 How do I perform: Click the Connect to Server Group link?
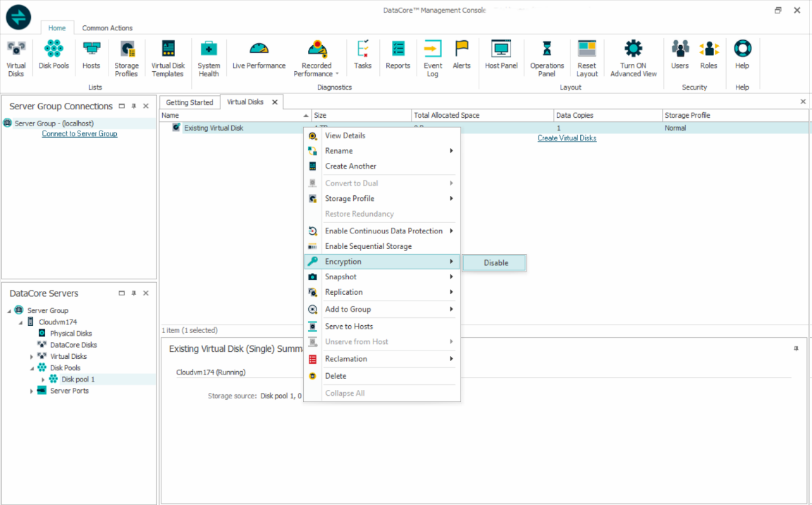point(80,134)
